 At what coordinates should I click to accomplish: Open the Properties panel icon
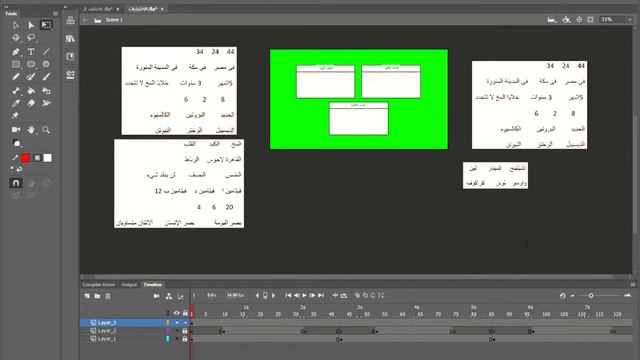click(71, 74)
